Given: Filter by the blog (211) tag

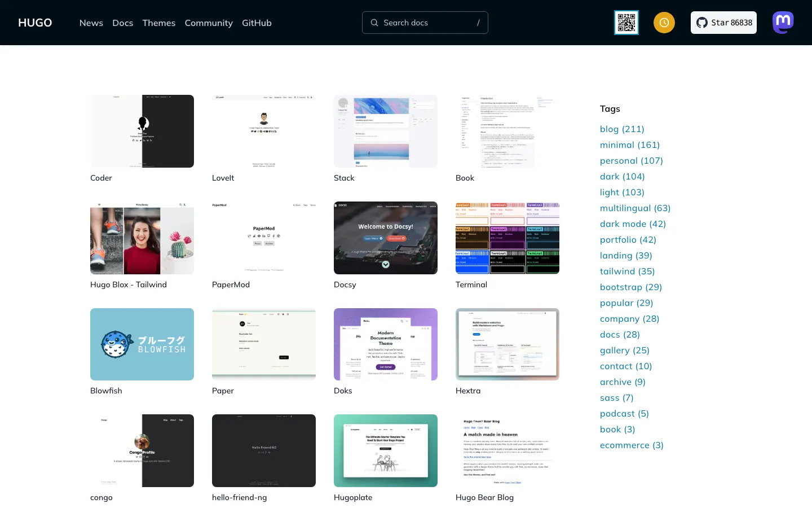Looking at the screenshot, I should (622, 129).
